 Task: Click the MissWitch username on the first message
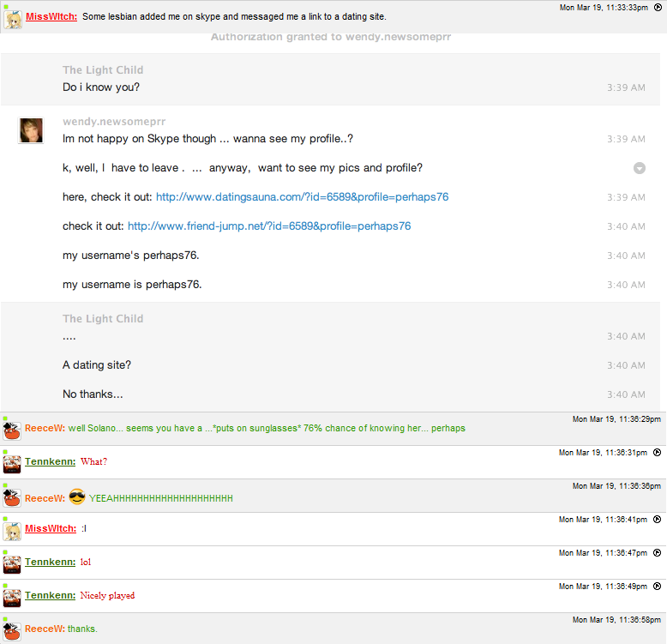(x=51, y=16)
